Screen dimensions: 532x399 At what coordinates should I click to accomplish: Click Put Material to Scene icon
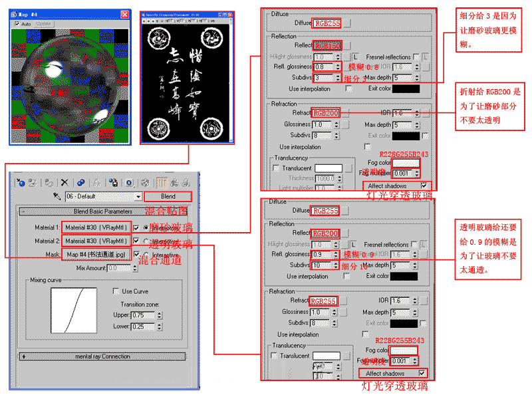click(32, 183)
